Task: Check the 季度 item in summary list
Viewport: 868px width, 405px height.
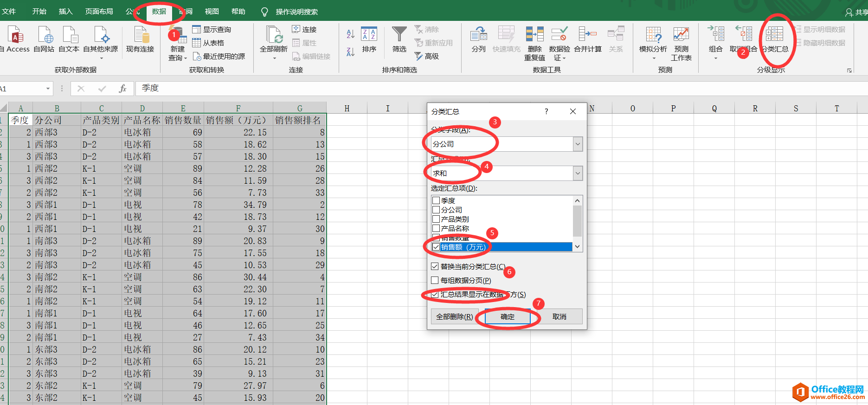Action: tap(436, 200)
